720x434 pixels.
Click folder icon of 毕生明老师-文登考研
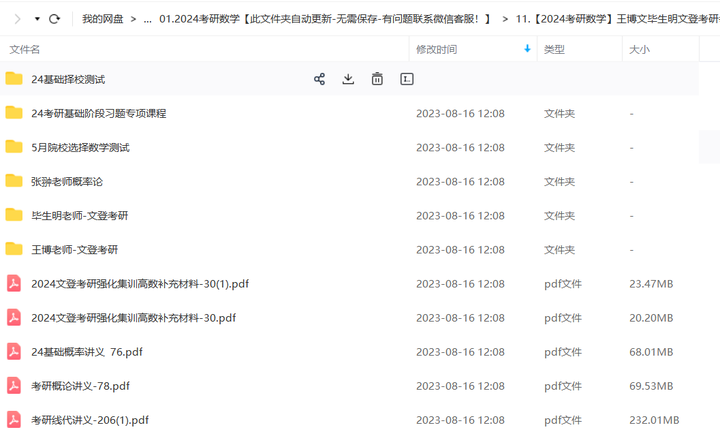click(14, 214)
